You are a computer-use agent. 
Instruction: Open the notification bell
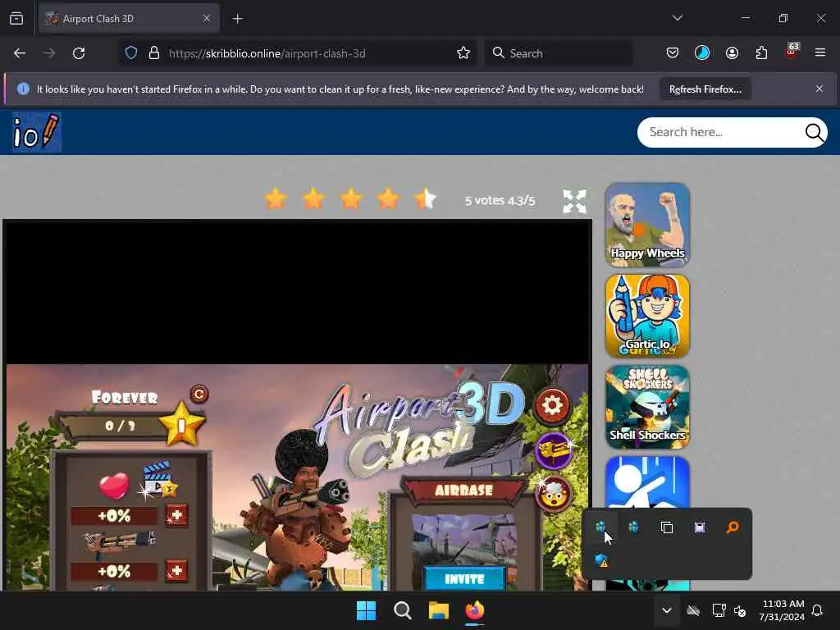click(817, 610)
